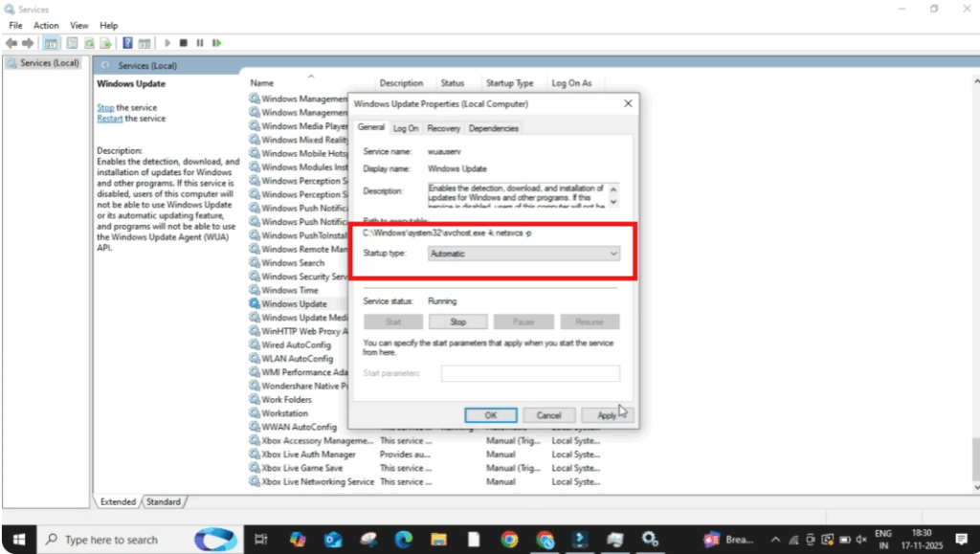Sort services by the Name column header

[x=262, y=83]
